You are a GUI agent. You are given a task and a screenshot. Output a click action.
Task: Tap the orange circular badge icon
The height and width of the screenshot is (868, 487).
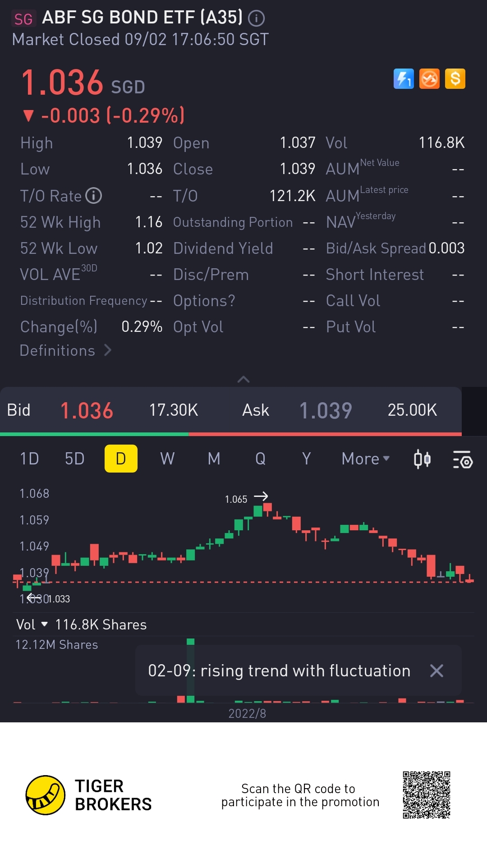(x=429, y=79)
